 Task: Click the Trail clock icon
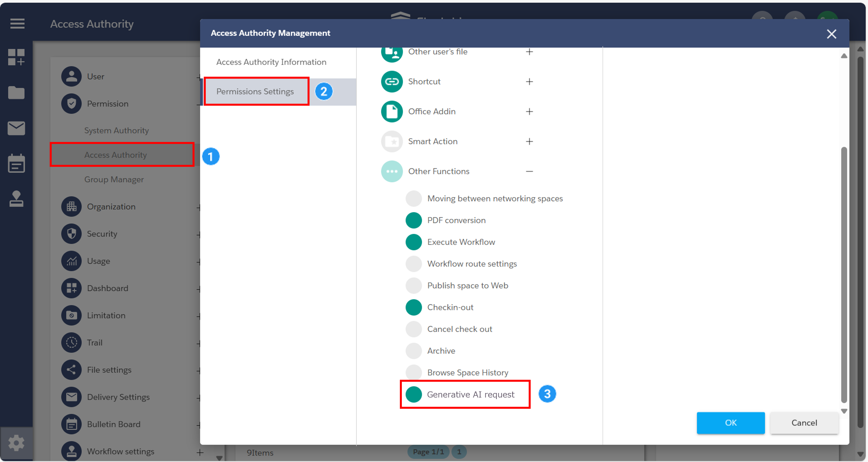pos(71,343)
